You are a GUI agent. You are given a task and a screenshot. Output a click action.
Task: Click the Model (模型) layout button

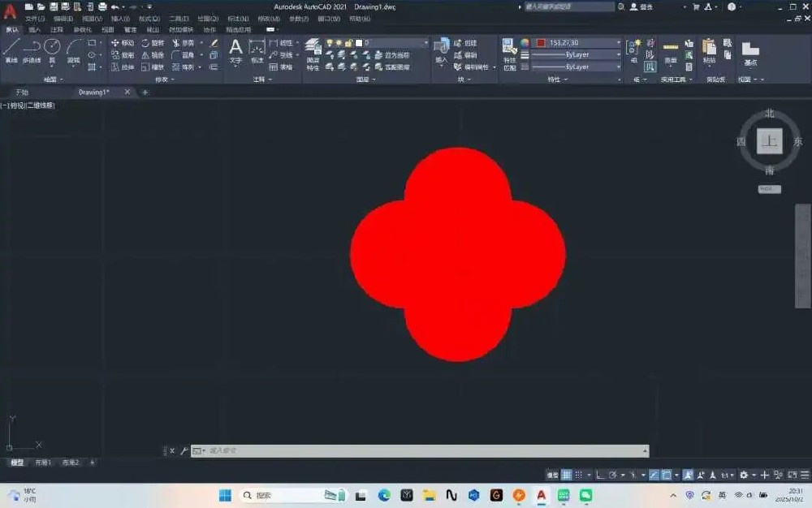coord(16,463)
